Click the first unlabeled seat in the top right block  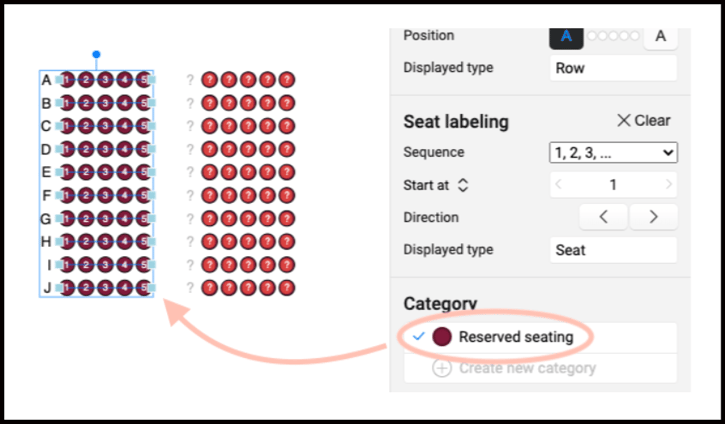tap(209, 79)
